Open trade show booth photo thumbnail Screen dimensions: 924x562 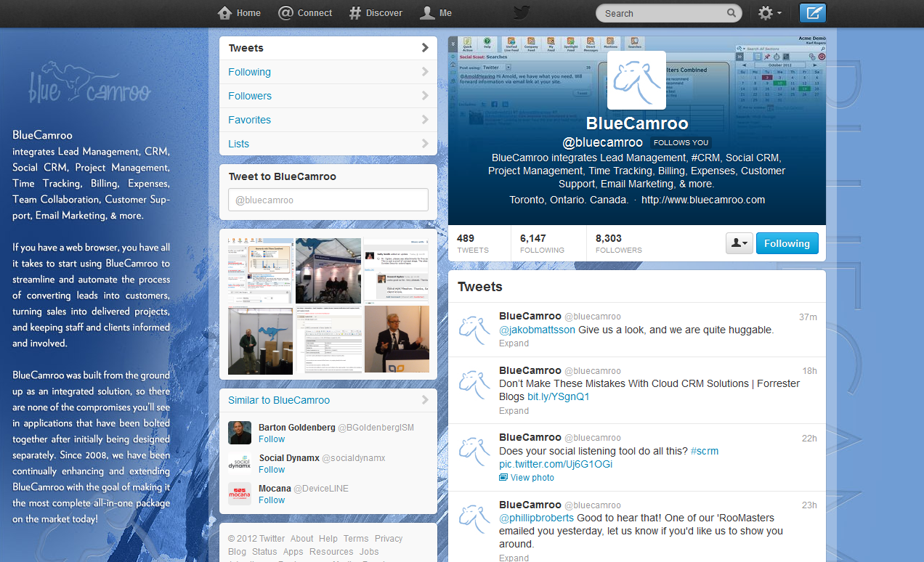coord(328,270)
